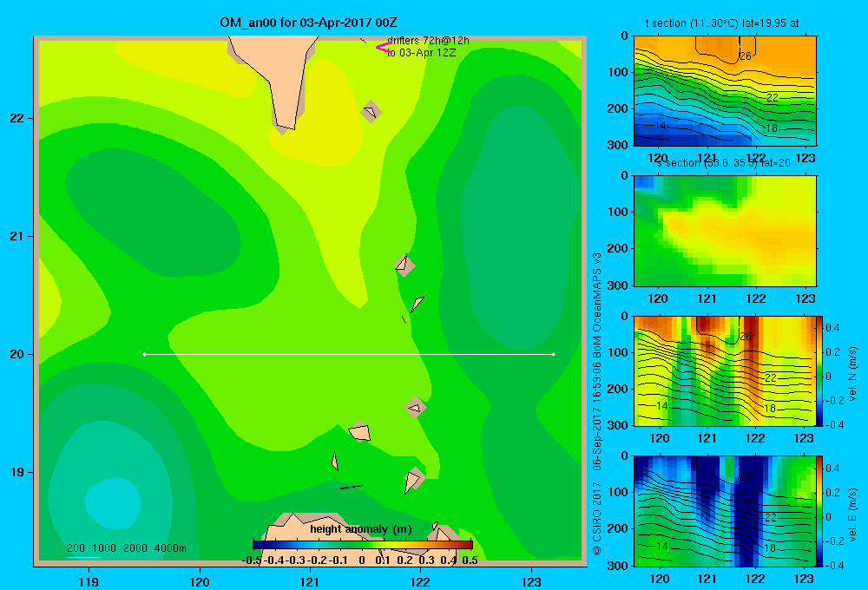Click the 'vel. N (m/s)' axis label

(853, 374)
